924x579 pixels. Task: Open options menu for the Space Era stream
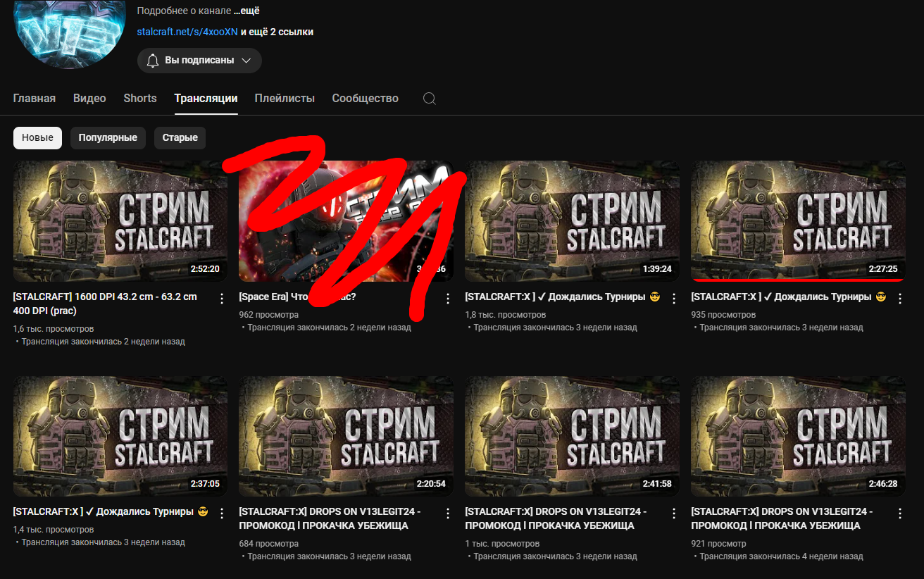pyautogui.click(x=448, y=299)
